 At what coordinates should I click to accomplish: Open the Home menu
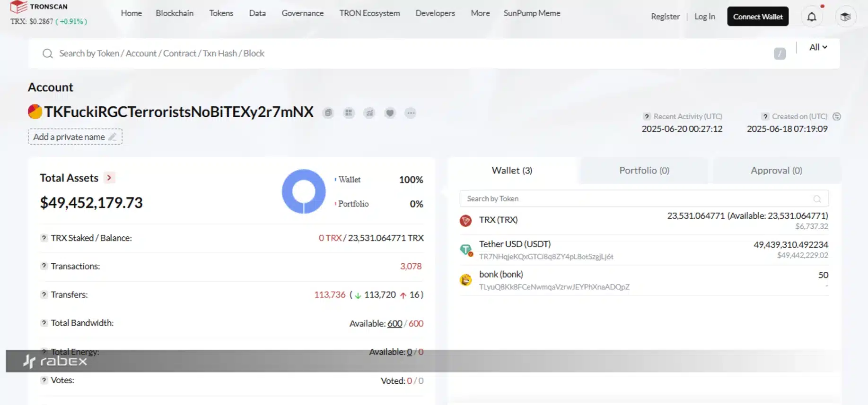(132, 13)
